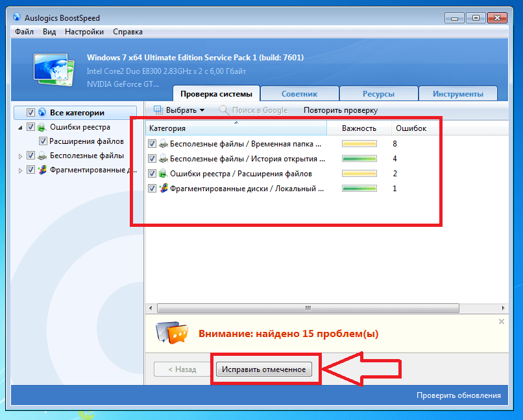
Task: Click the horizontal scrollbar left arrow
Action: [151, 308]
